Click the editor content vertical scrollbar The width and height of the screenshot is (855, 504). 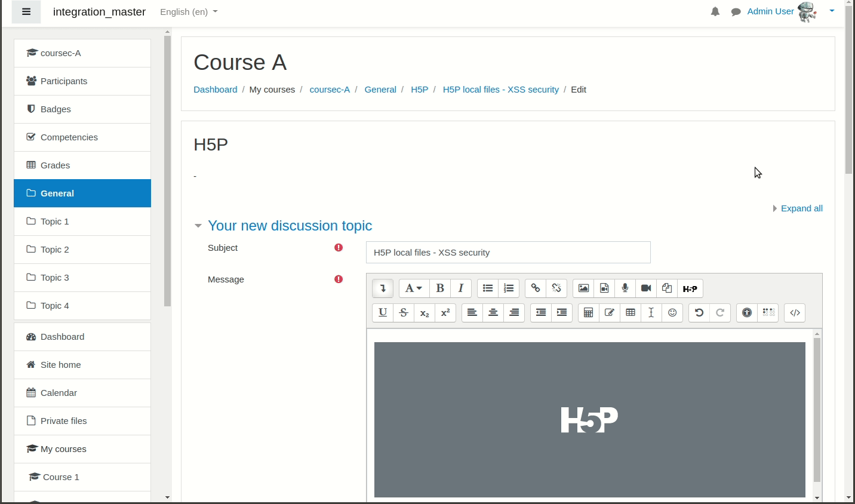817,410
